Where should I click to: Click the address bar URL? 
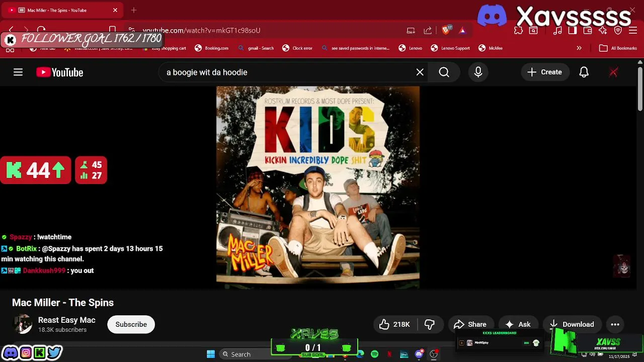tap(201, 30)
